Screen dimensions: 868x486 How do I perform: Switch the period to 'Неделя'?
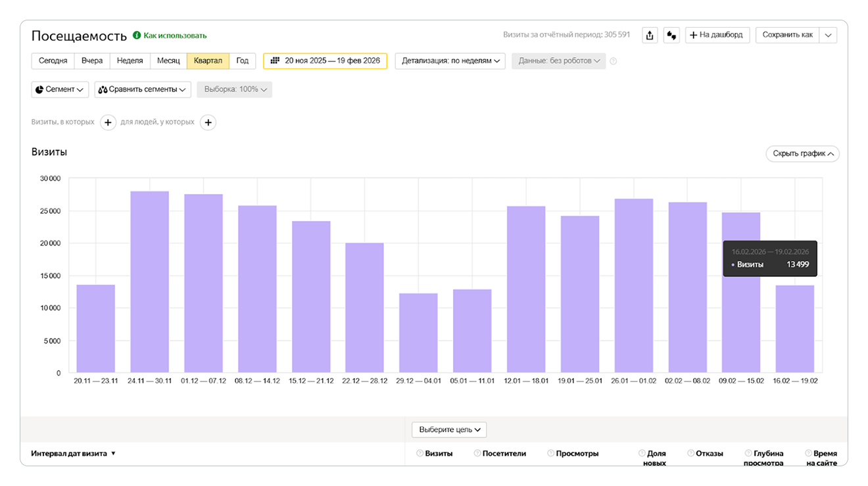[x=130, y=61]
